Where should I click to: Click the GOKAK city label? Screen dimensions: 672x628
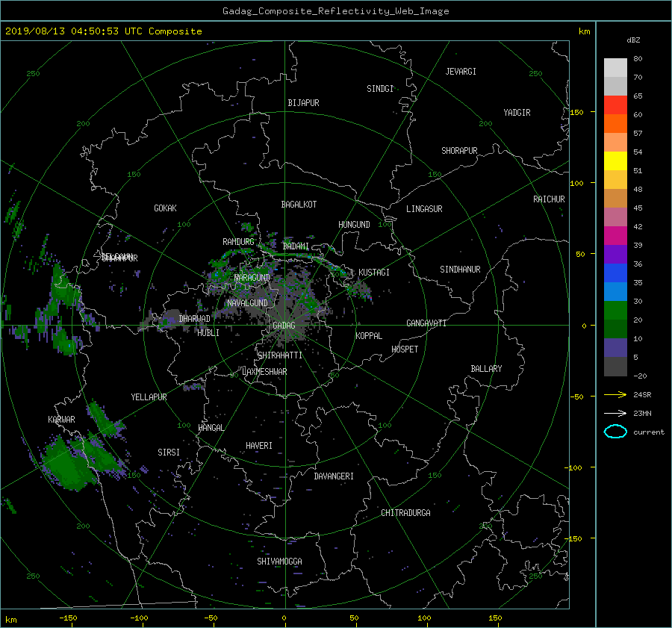165,208
